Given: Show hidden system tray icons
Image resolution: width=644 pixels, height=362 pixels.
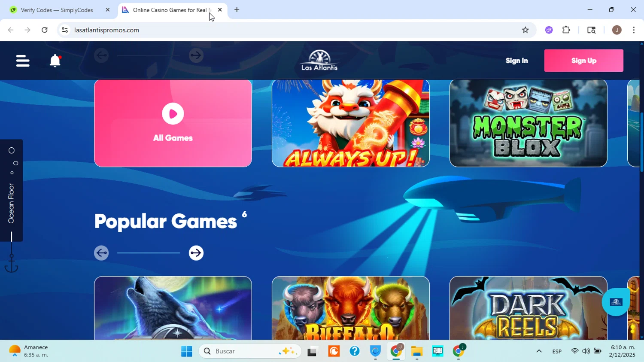Looking at the screenshot, I should (539, 351).
